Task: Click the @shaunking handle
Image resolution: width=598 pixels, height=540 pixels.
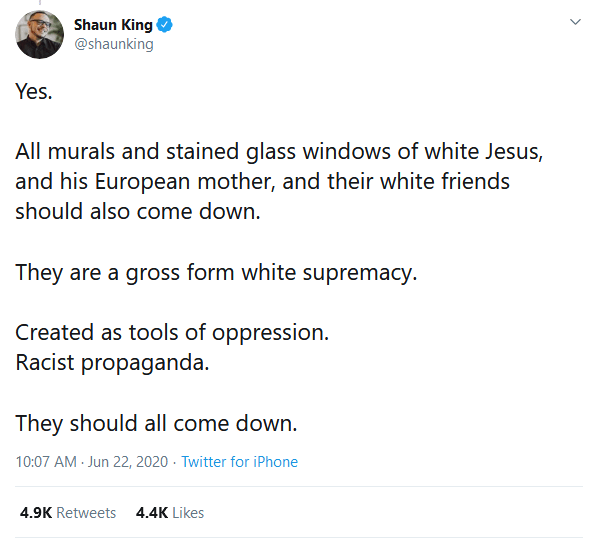Action: point(114,44)
